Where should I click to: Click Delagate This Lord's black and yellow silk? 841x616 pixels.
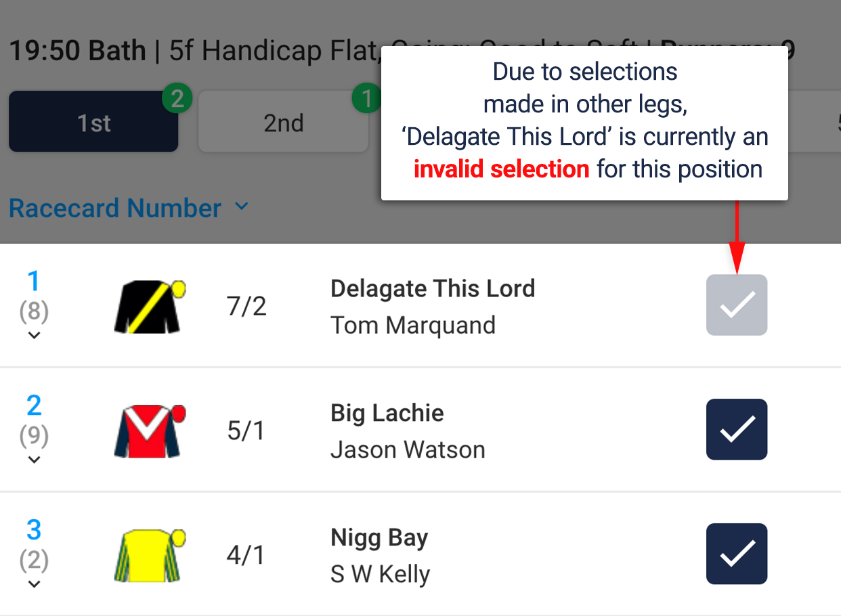pyautogui.click(x=149, y=307)
